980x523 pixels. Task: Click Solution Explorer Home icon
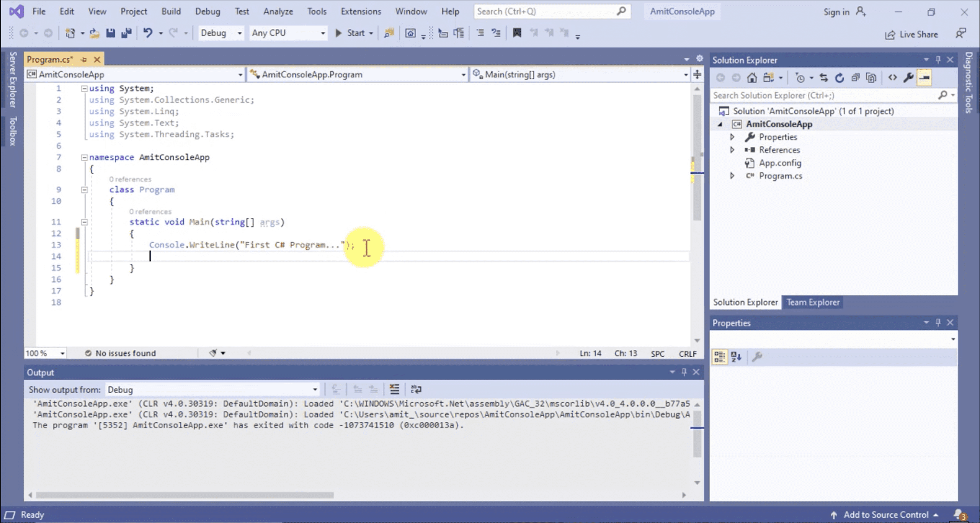(x=752, y=78)
